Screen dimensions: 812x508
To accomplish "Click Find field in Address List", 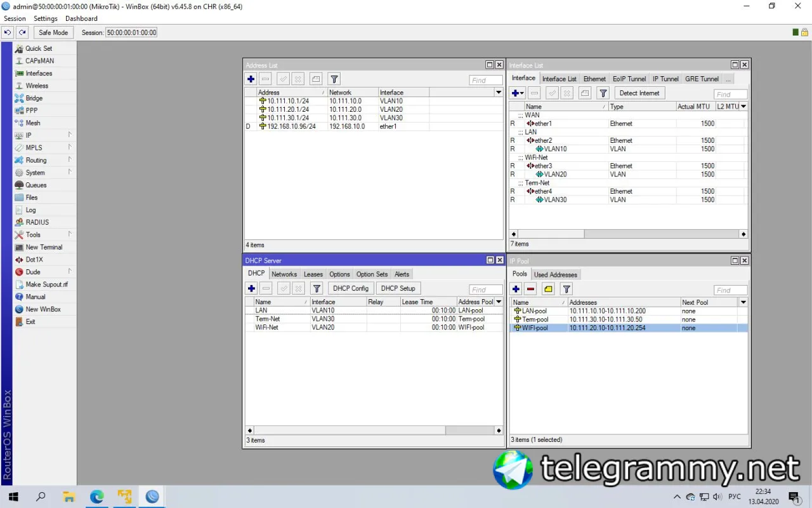I will (486, 80).
